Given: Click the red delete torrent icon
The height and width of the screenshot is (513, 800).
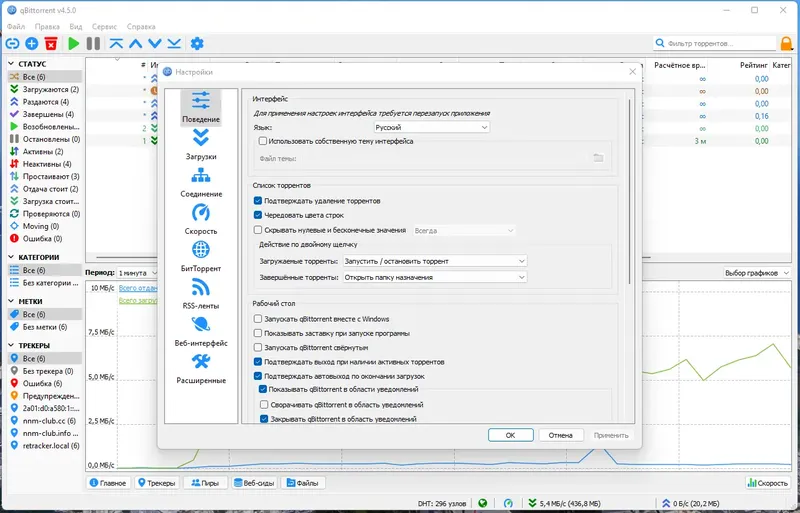Looking at the screenshot, I should pos(51,44).
